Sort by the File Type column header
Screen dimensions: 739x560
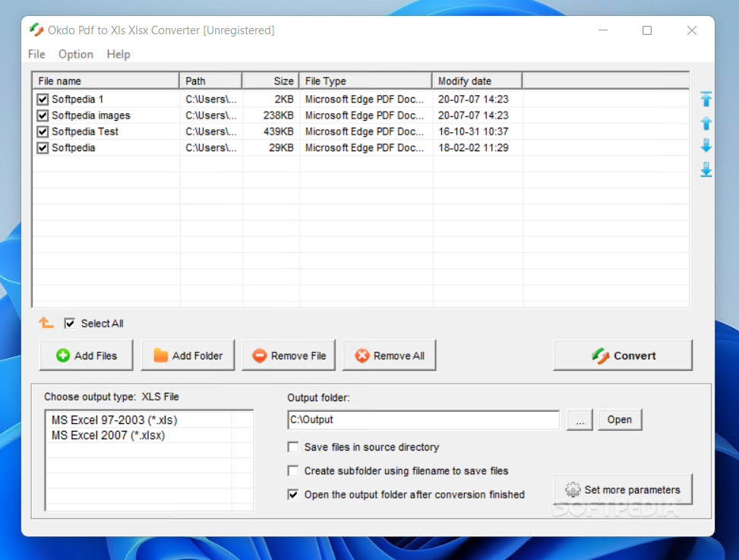tap(366, 81)
